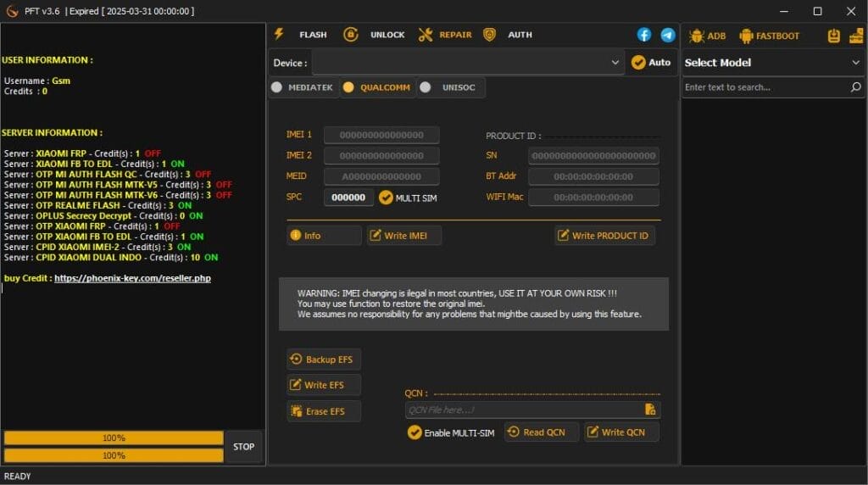Screen dimensions: 868x485
Task: Click the SPC input field
Action: pos(348,197)
